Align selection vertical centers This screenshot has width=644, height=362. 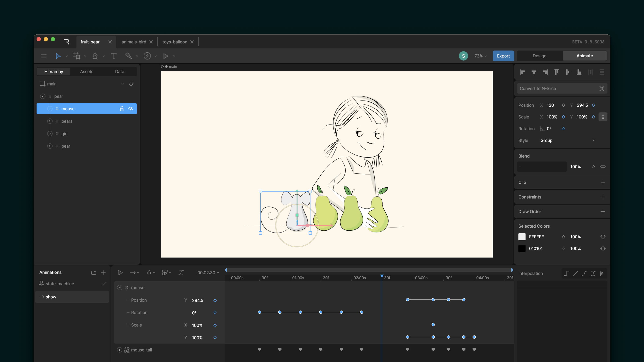(x=568, y=72)
